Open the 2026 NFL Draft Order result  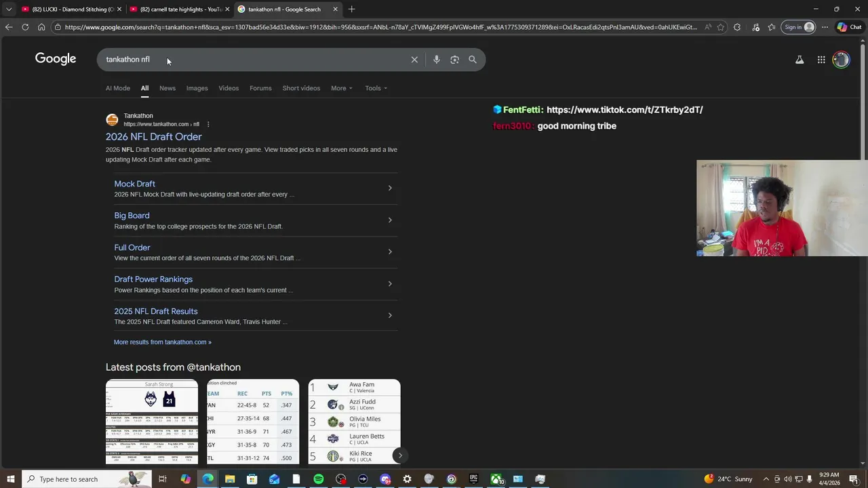(x=154, y=137)
